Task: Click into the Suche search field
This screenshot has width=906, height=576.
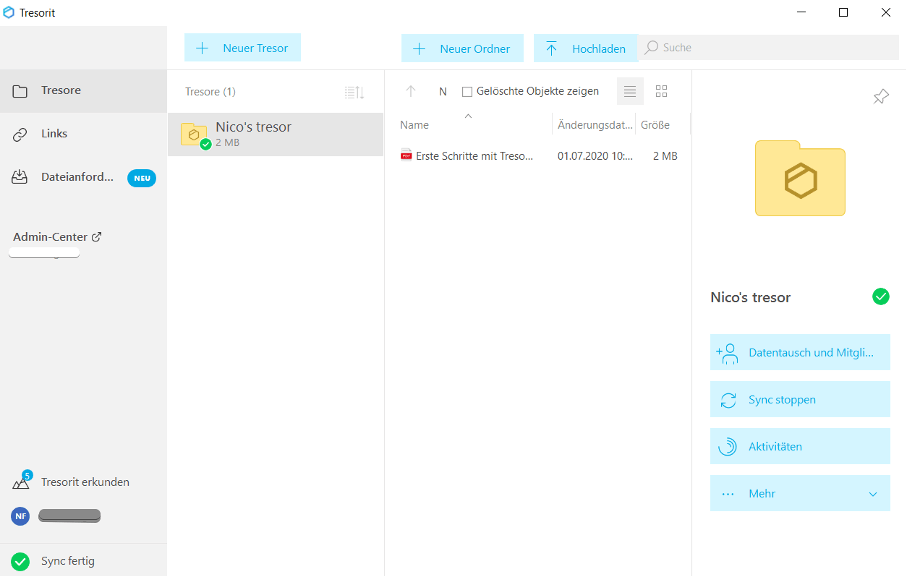Action: [768, 47]
